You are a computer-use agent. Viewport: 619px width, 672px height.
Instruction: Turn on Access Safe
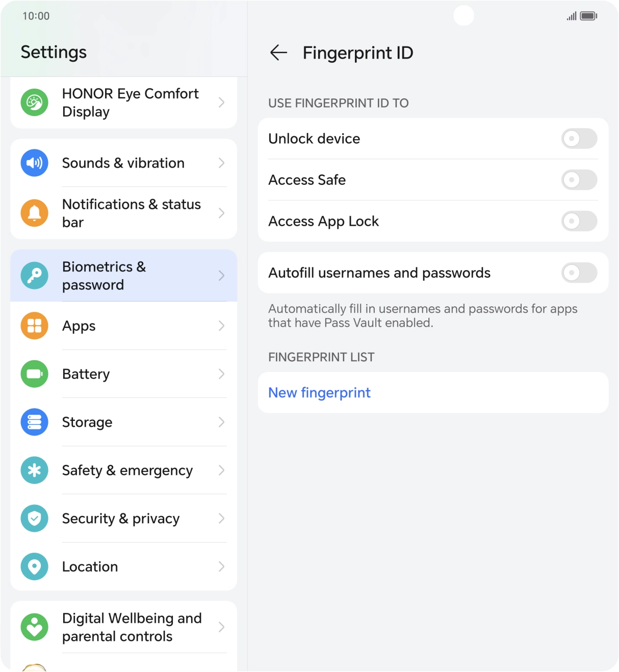[579, 180]
